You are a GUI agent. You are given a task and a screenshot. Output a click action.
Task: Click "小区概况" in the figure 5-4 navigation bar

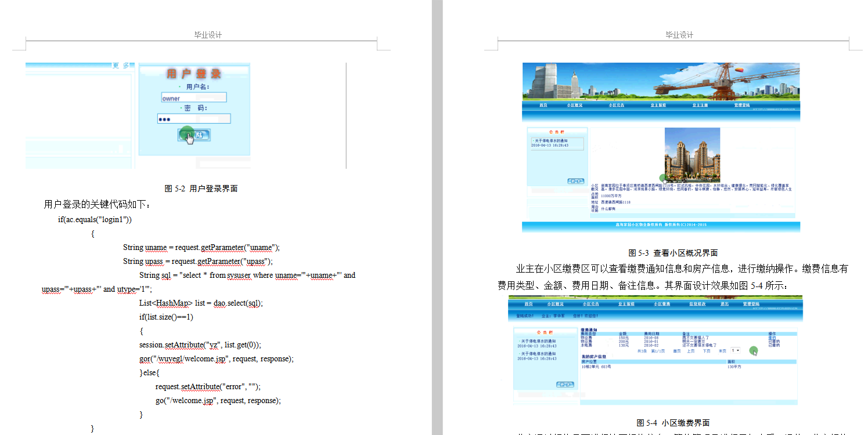pyautogui.click(x=555, y=303)
